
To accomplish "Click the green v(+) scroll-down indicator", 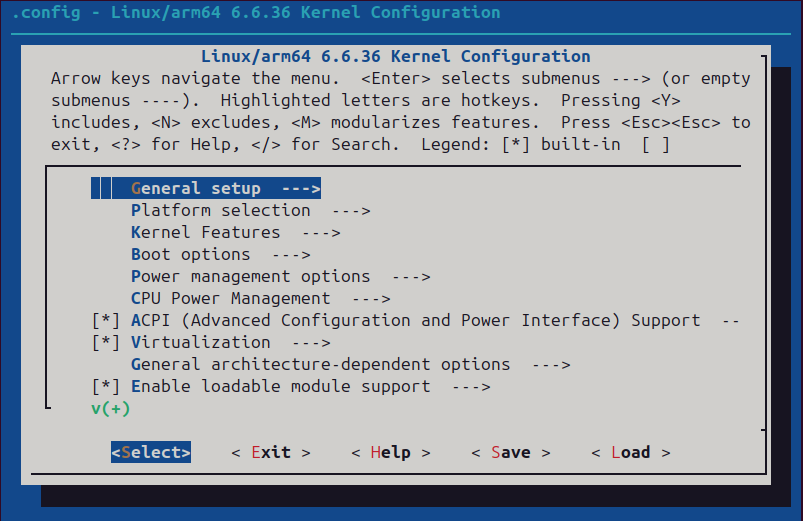I will (110, 408).
